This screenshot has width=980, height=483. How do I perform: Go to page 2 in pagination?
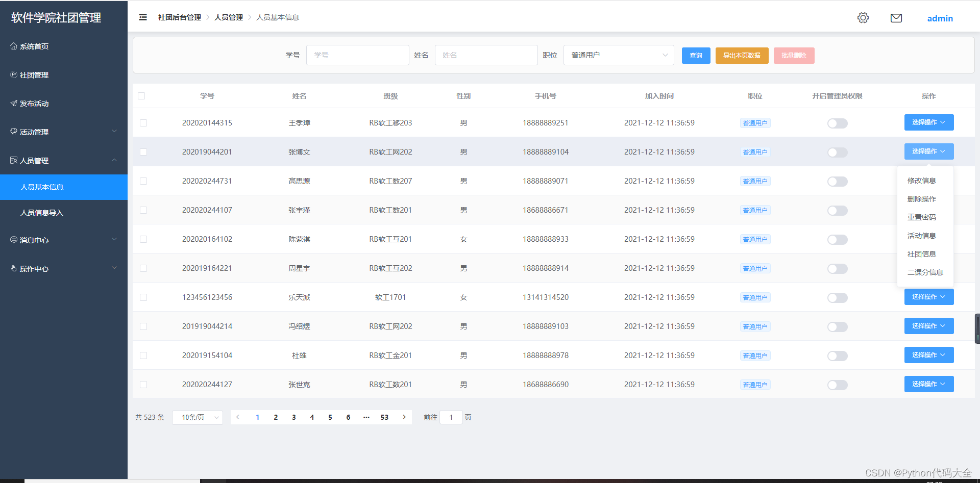tap(276, 417)
